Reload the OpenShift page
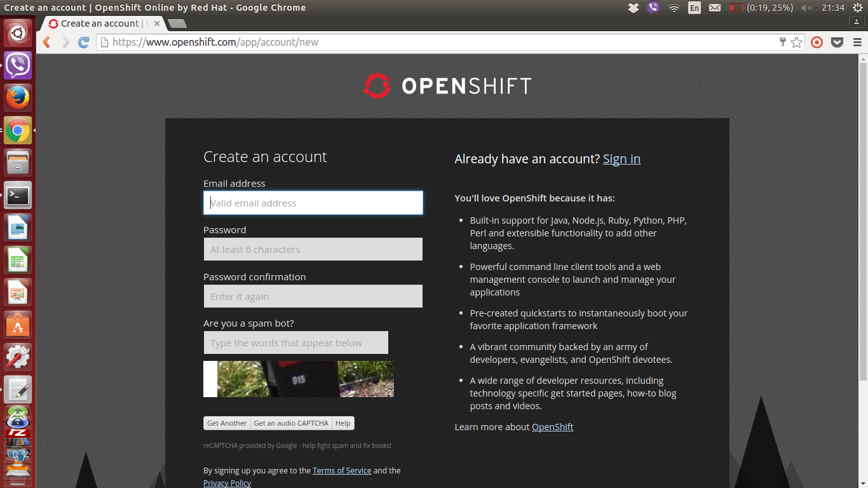 pyautogui.click(x=83, y=42)
